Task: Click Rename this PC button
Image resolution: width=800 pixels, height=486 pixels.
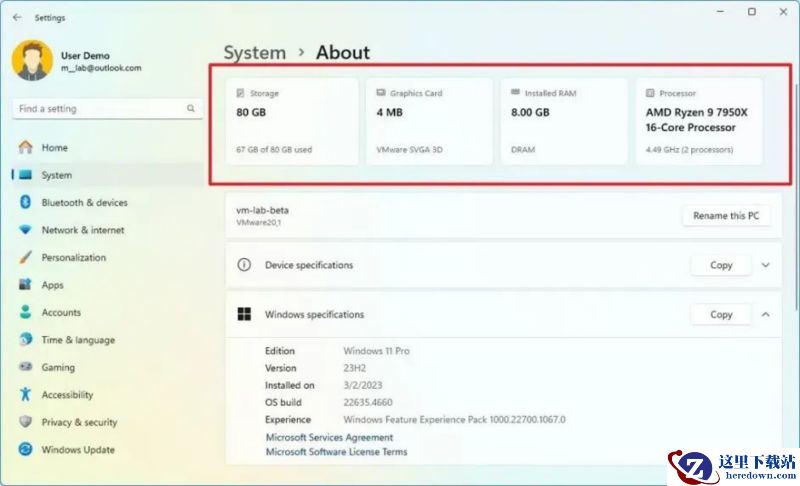Action: coord(726,216)
